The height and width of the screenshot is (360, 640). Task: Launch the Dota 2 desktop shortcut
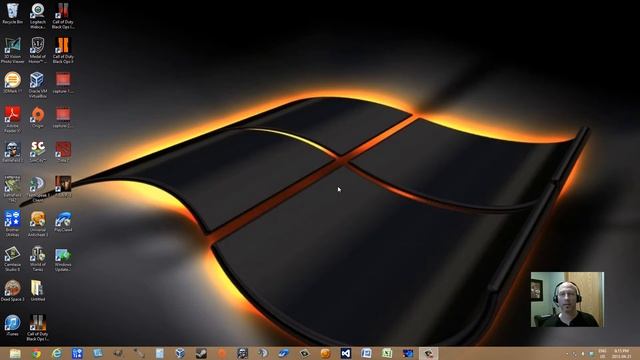point(63,152)
